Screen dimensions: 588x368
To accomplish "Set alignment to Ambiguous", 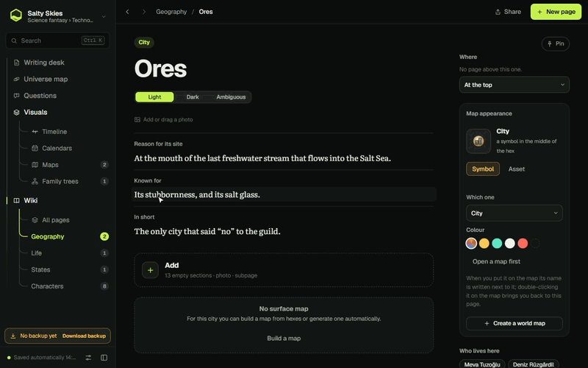I will 231,97.
